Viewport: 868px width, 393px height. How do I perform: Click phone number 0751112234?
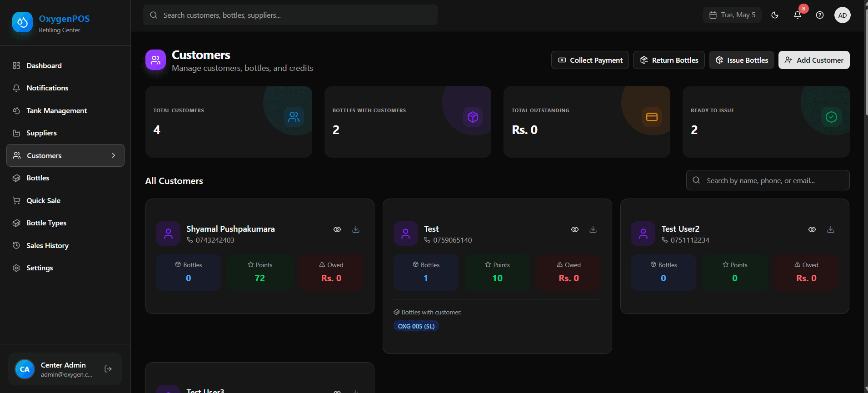coord(690,240)
